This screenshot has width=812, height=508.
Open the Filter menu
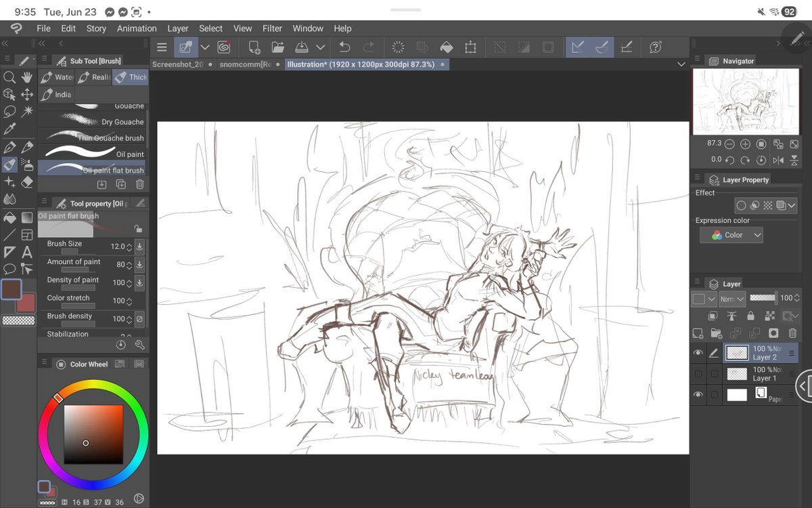(x=272, y=28)
